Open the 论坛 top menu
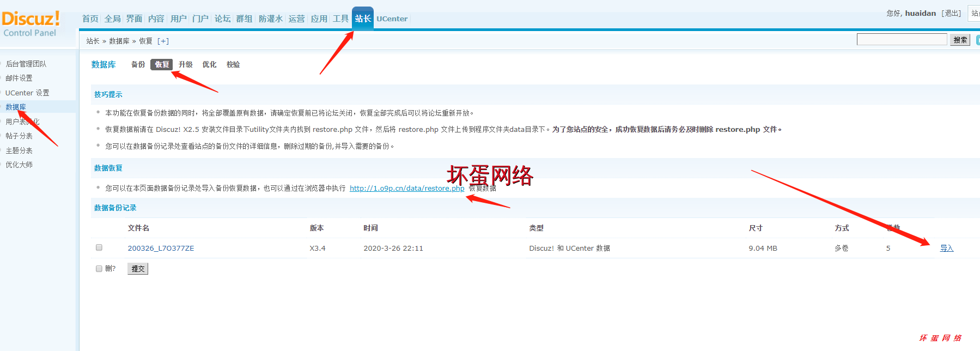Viewport: 980px width, 351px height. (x=222, y=19)
